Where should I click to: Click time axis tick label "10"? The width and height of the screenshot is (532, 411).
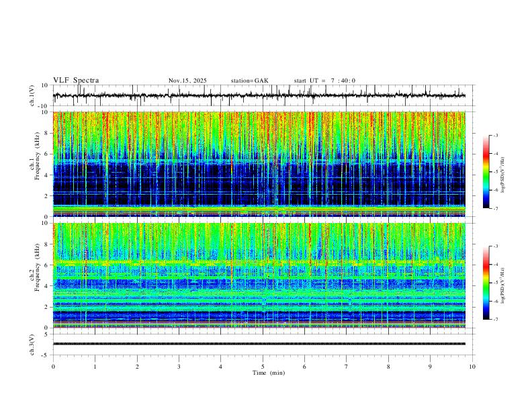point(472,367)
